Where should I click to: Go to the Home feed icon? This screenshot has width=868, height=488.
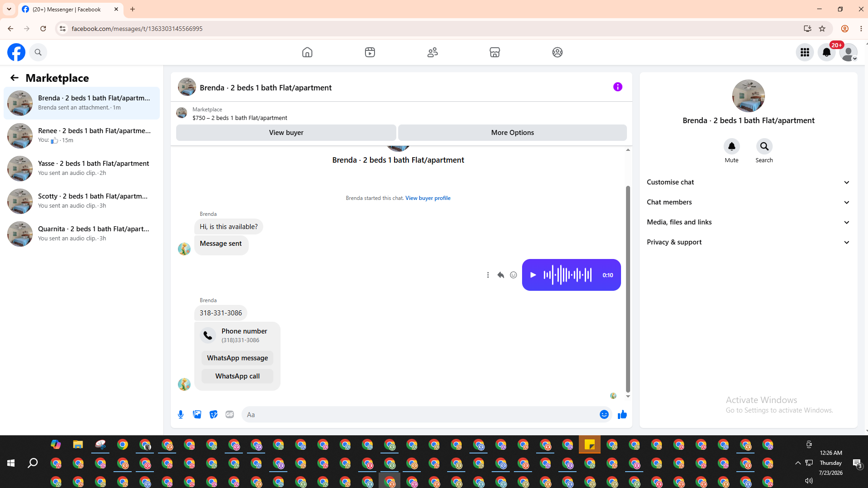(307, 52)
